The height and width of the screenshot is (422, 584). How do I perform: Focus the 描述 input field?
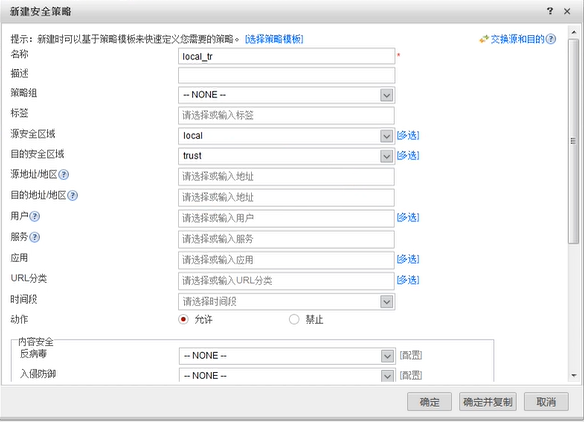coord(286,76)
